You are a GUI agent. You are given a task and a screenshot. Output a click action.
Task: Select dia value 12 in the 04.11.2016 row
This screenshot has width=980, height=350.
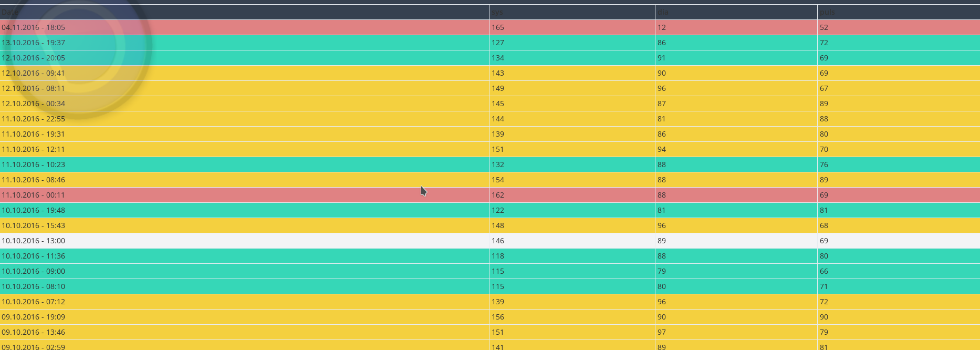coord(736,27)
